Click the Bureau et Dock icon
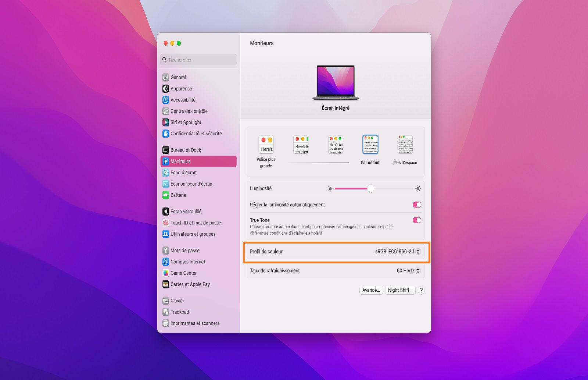Image resolution: width=588 pixels, height=380 pixels. click(166, 150)
